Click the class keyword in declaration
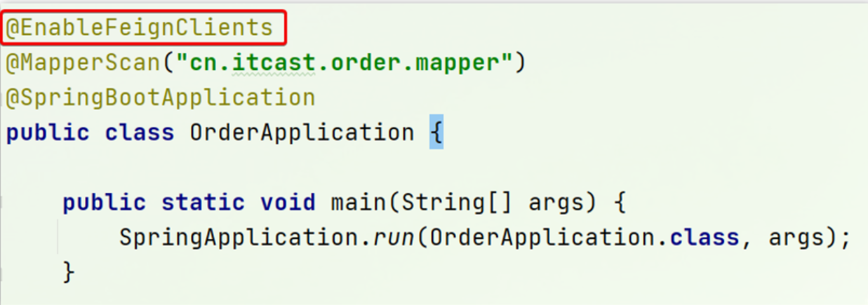The image size is (868, 305). 140,133
